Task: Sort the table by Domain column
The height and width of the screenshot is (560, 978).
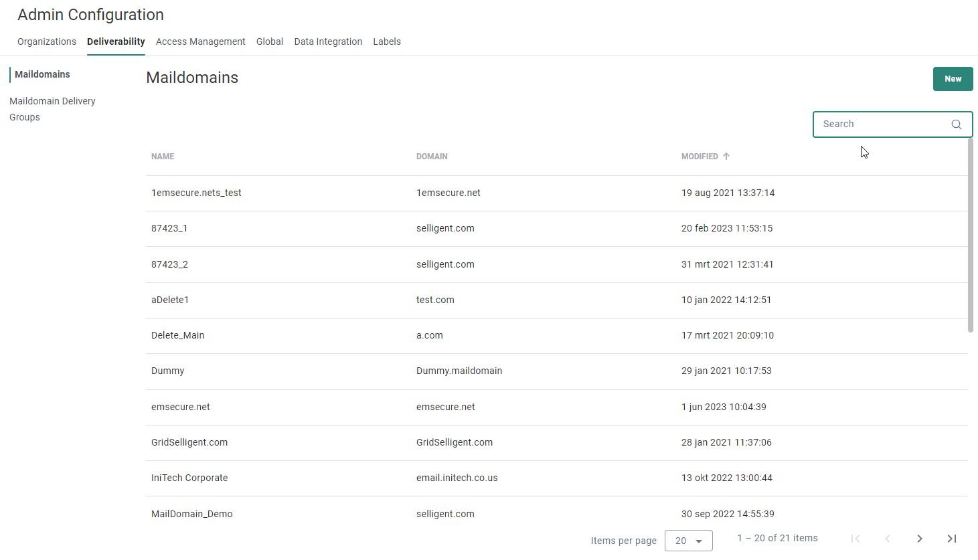Action: pos(432,157)
